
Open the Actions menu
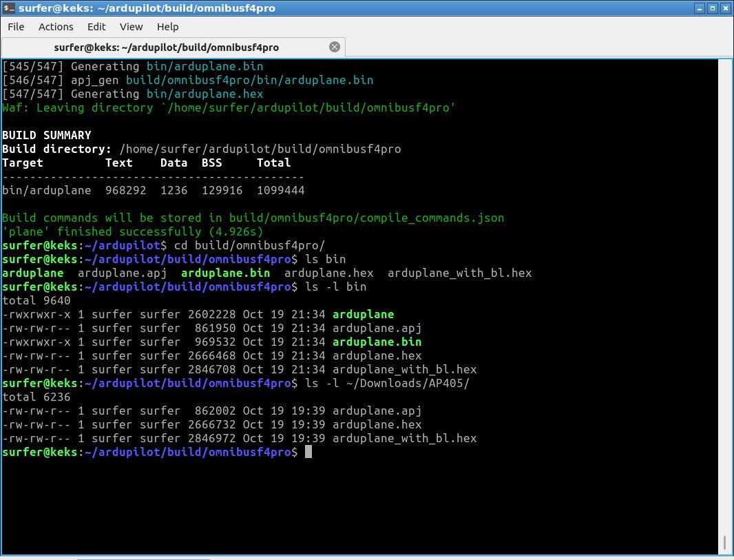[55, 27]
